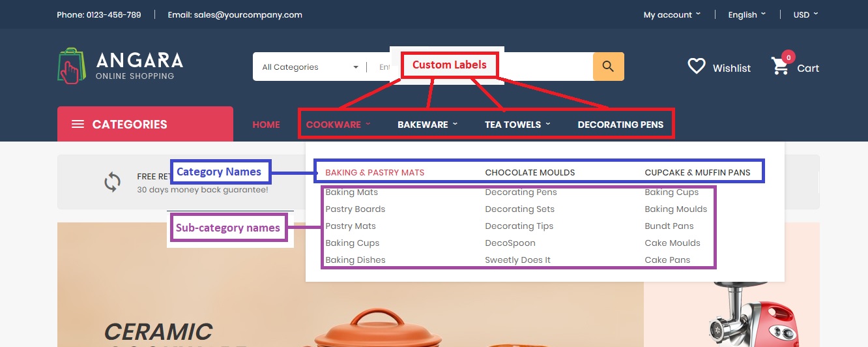Click the Angara shopping bag logo
This screenshot has height=347, width=868.
[72, 66]
